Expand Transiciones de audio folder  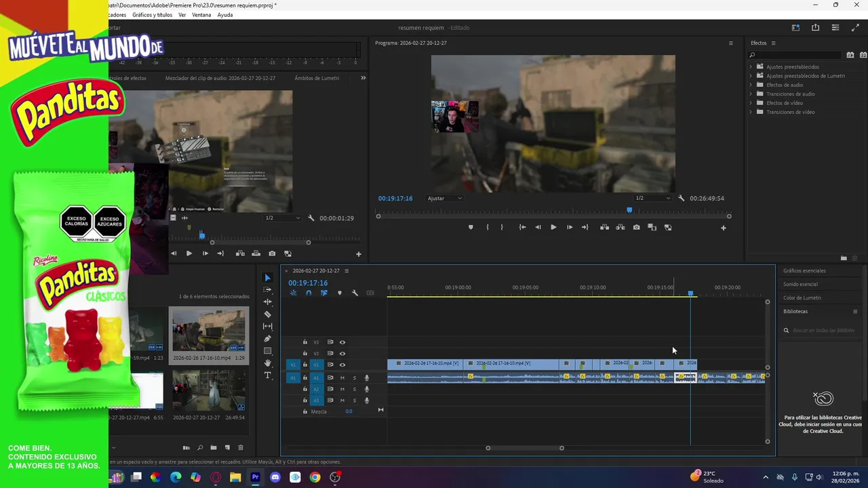pyautogui.click(x=751, y=94)
